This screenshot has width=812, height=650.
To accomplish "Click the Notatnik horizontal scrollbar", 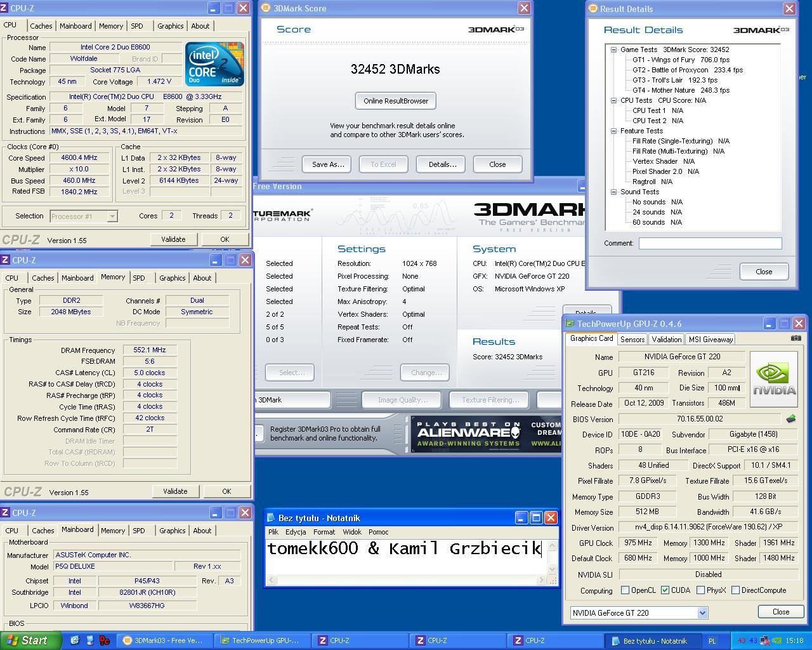I will click(x=406, y=580).
